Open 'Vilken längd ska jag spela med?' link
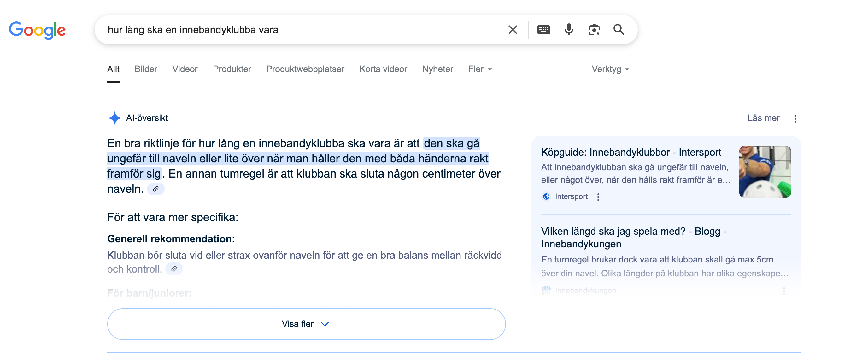Viewport: 868px width, 355px height. (633, 237)
